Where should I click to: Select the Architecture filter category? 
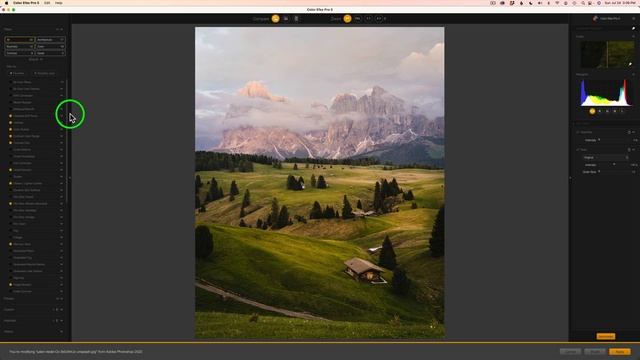50,40
